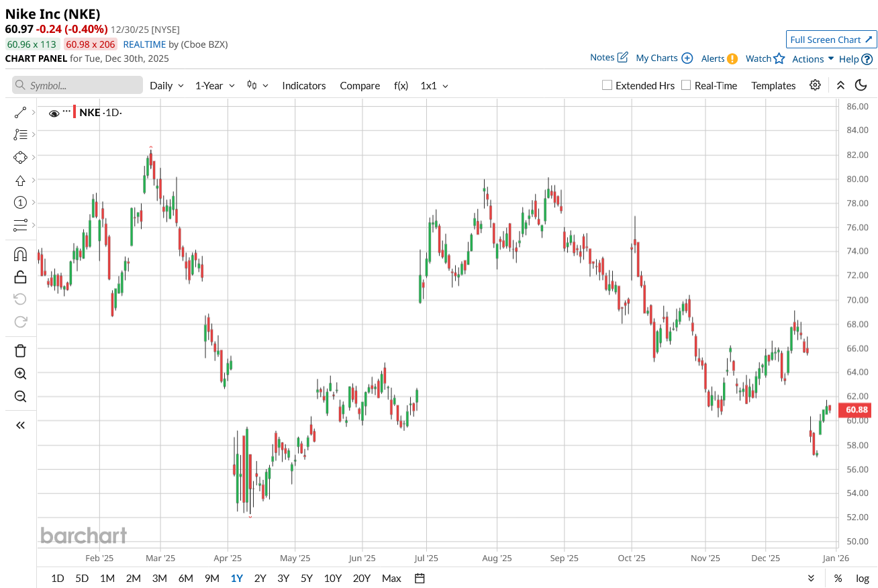Select the 5D time range
878x588 pixels.
click(82, 578)
